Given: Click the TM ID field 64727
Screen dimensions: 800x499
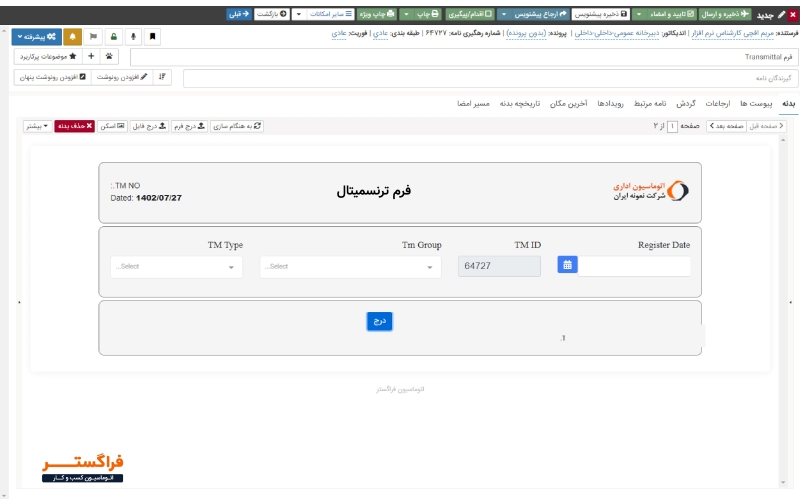Looking at the screenshot, I should (499, 266).
